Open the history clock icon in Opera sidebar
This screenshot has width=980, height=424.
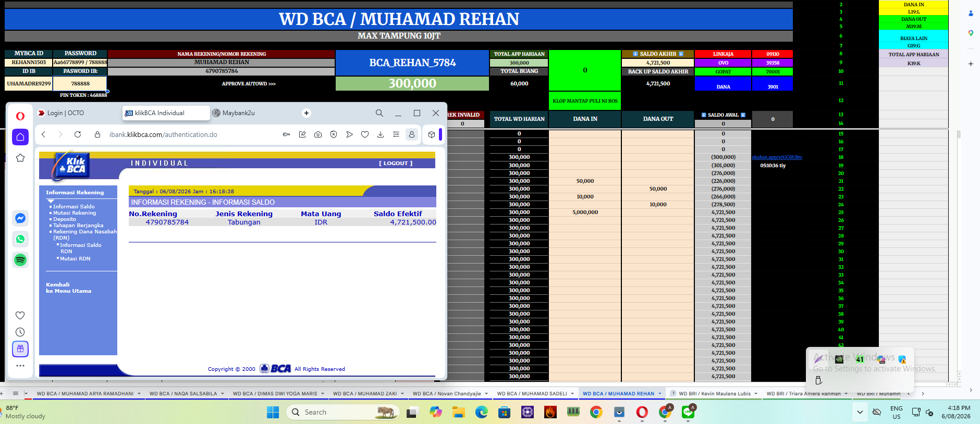(20, 332)
